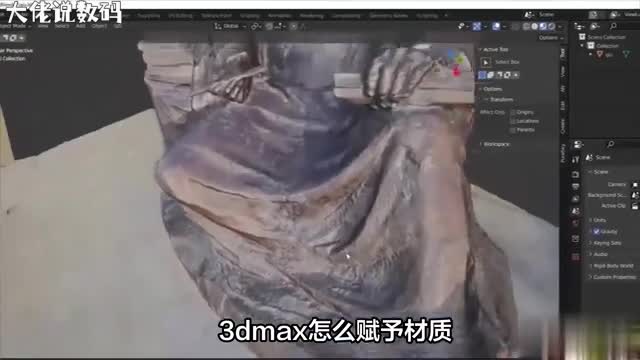Click the Camera field in Scene panel
This screenshot has height=360, width=640.
click(636, 184)
